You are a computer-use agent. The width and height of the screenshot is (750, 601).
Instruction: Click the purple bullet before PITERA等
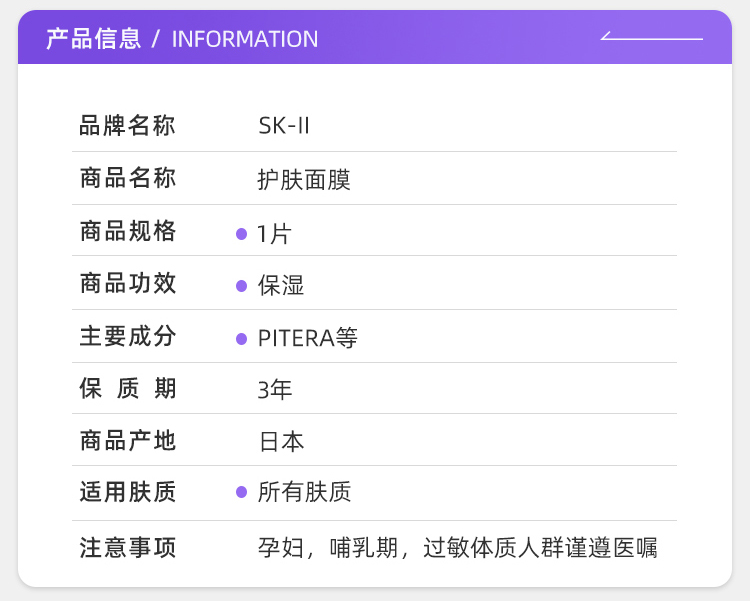pos(241,338)
